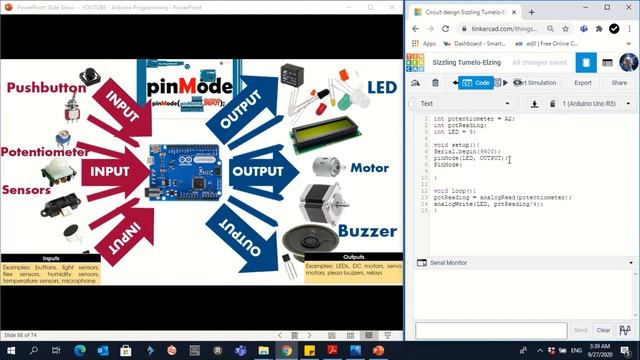Open the Microsoft Teams extension icon
The image size is (640, 360).
tap(584, 29)
